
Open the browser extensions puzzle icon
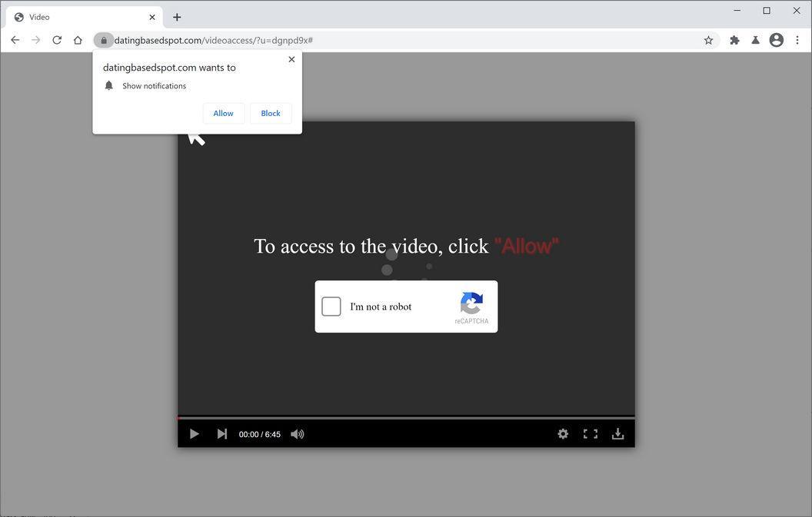[x=734, y=40]
